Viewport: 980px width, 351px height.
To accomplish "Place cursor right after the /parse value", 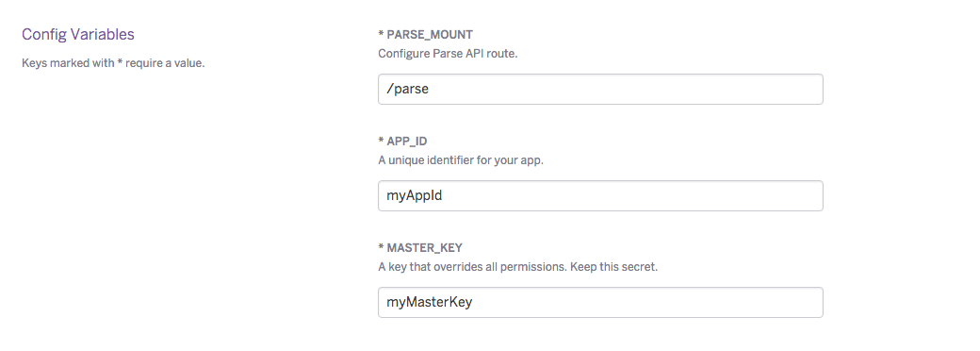I will (430, 90).
